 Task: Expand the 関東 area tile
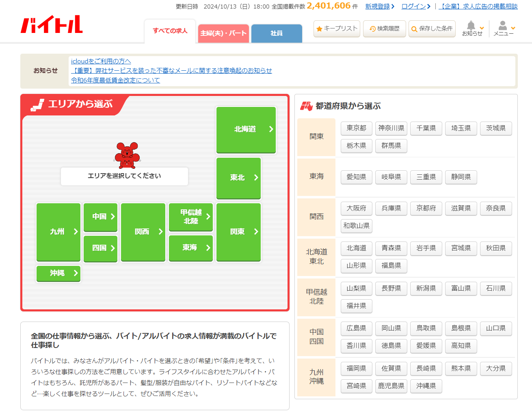pyautogui.click(x=238, y=232)
